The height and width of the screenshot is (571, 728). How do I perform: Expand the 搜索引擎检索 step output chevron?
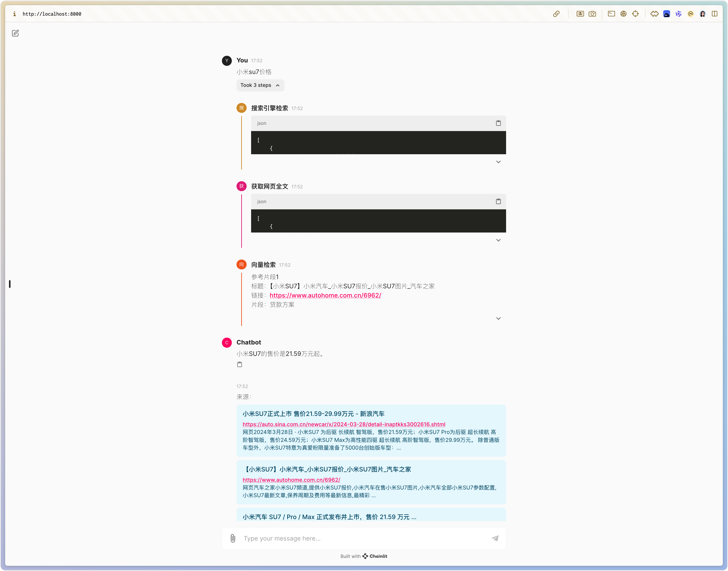tap(498, 162)
